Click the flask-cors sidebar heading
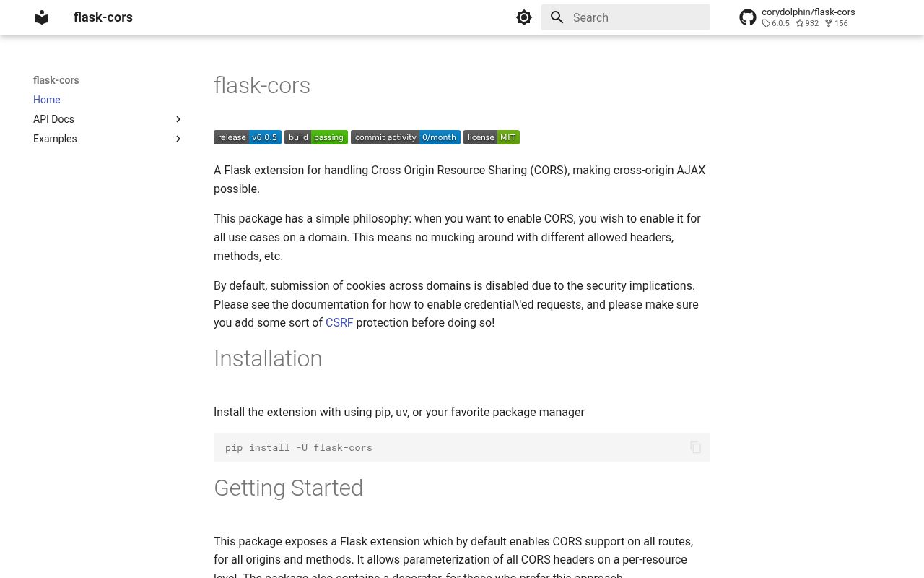924x578 pixels. (56, 80)
